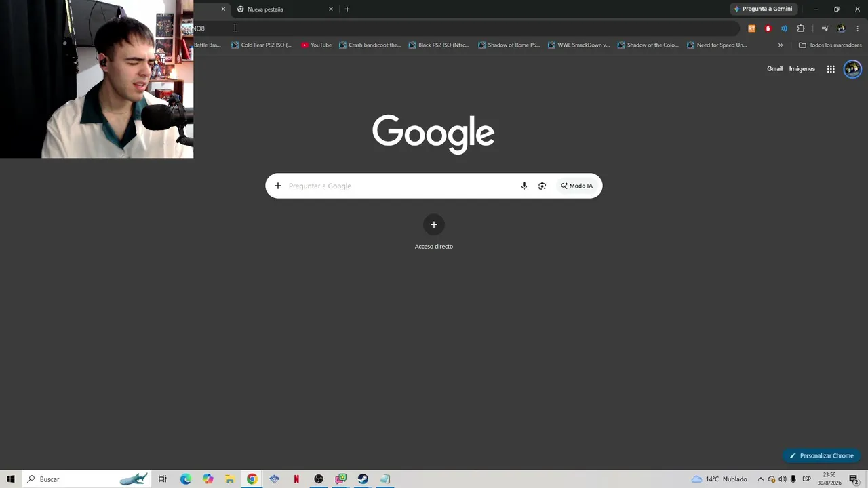Expand the hidden bookmarks overflow chevron
The height and width of the screenshot is (488, 868).
(x=781, y=45)
